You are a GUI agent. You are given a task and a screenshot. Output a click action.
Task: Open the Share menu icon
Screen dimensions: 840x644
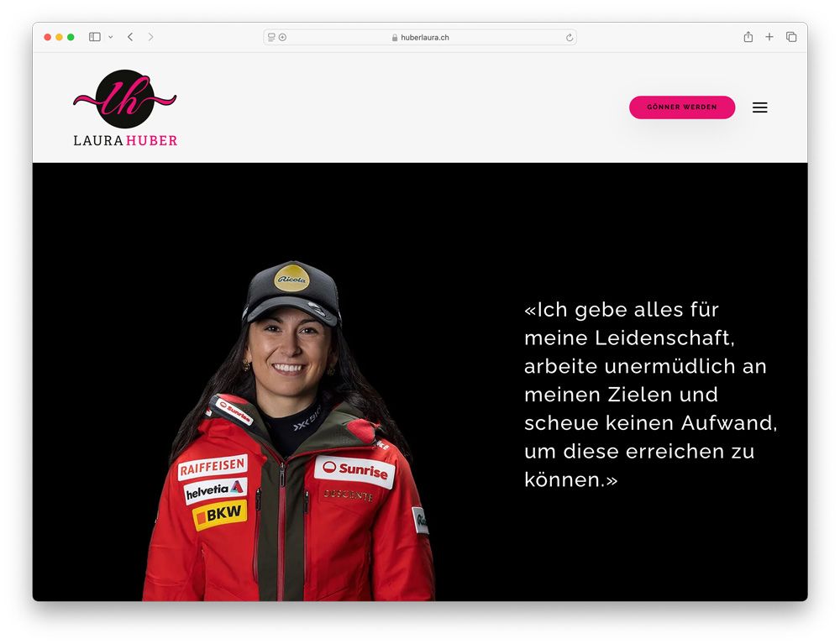748,37
